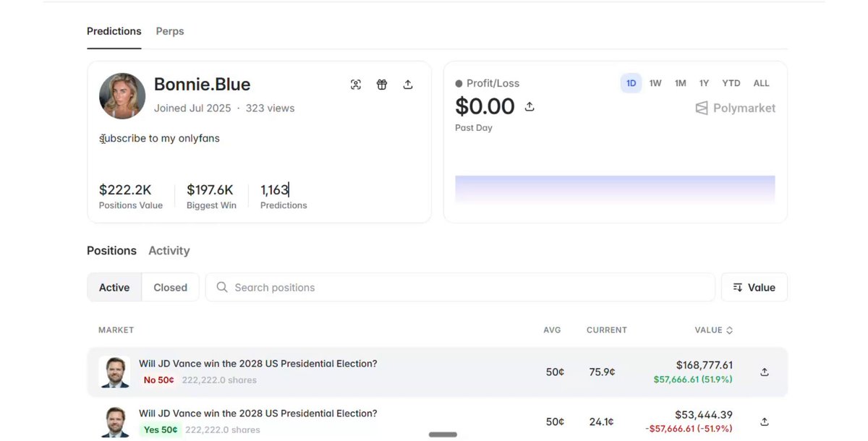Open the JD Vance market with Yes shares
The height and width of the screenshot is (441, 868).
coord(258,414)
